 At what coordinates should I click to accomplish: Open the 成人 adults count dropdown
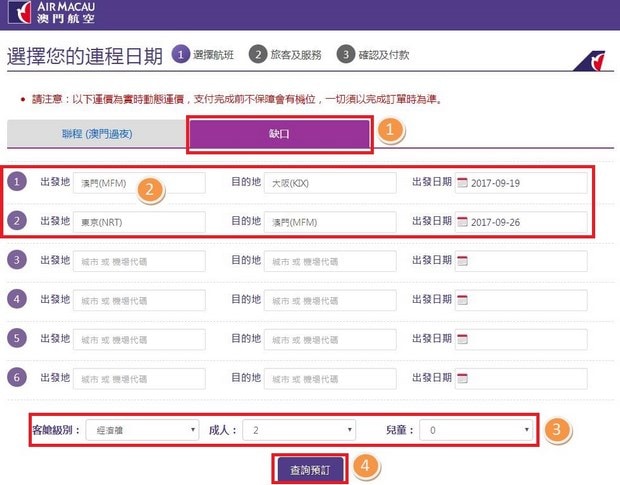point(299,430)
